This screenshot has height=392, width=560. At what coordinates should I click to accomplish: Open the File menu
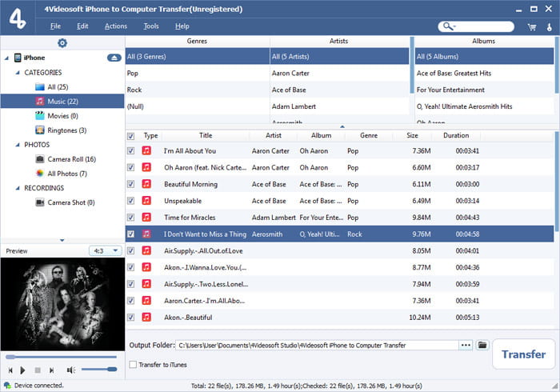coord(55,26)
